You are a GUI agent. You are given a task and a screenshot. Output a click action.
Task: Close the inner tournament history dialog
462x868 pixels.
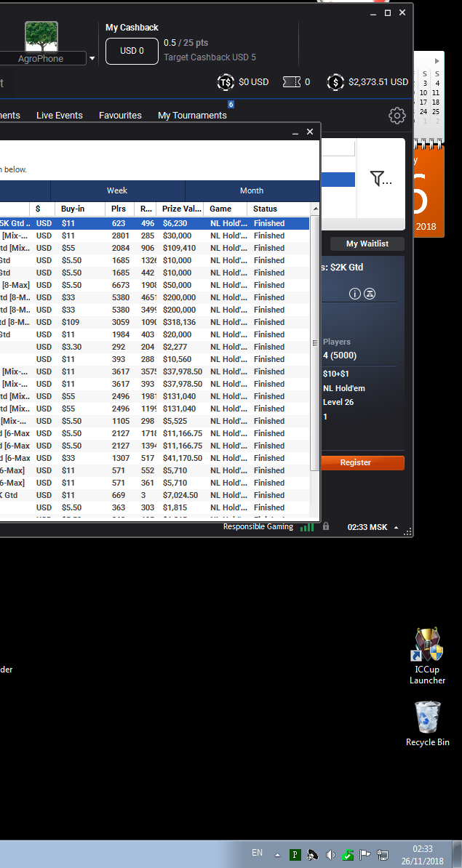(310, 132)
